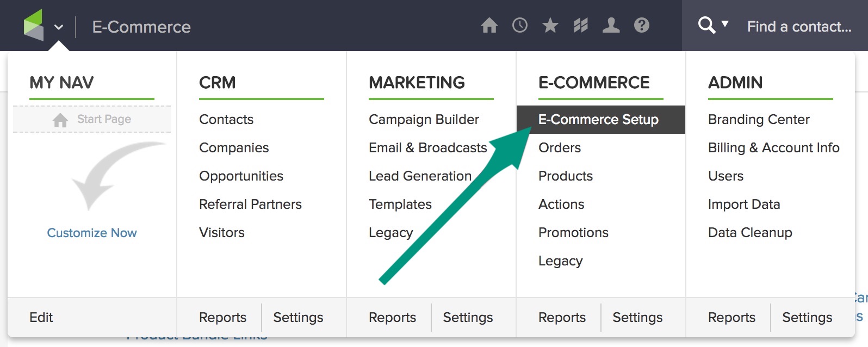Open Actions in E-Commerce menu
Viewport: 868px width, 347px height.
[x=561, y=204]
